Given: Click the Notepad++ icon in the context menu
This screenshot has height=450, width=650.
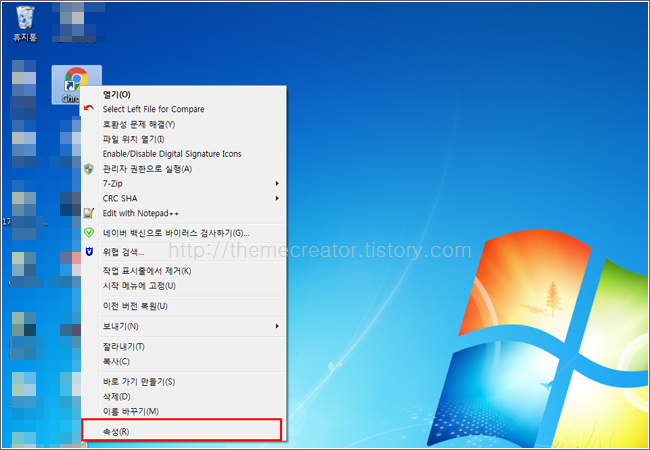Looking at the screenshot, I should tap(89, 213).
